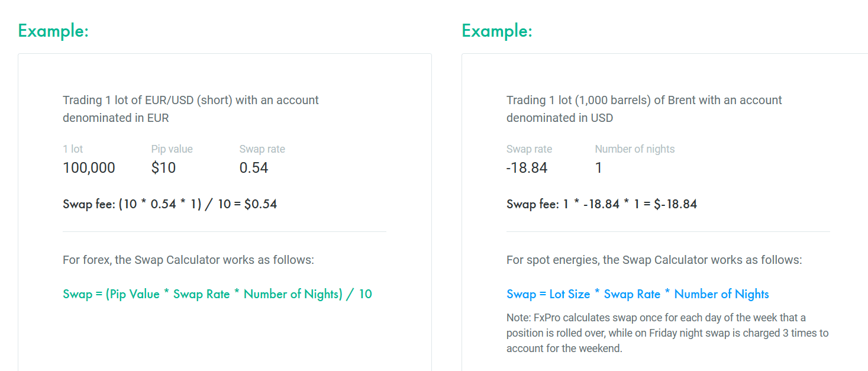
Task: Click the Brent trading description text
Action: pos(644,109)
